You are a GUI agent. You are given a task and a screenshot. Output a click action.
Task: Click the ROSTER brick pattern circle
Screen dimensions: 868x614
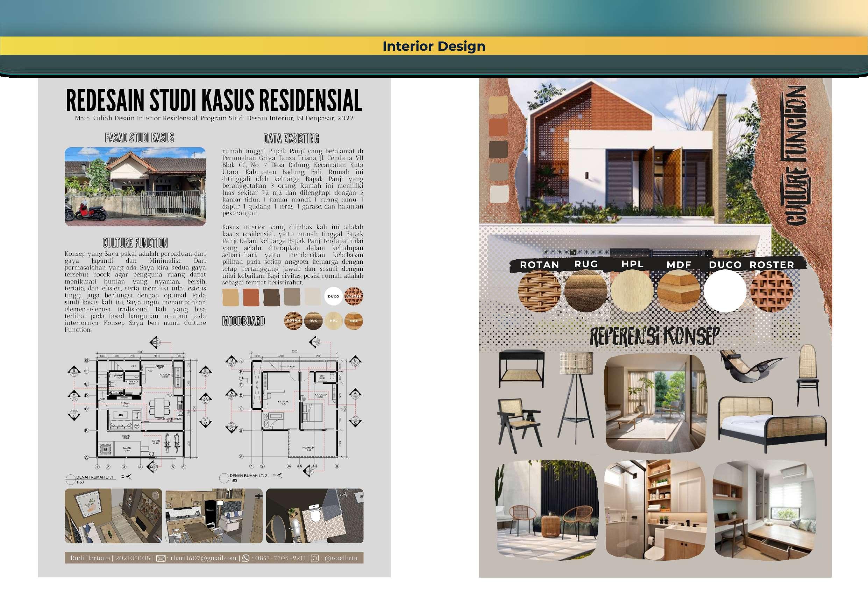(x=771, y=291)
